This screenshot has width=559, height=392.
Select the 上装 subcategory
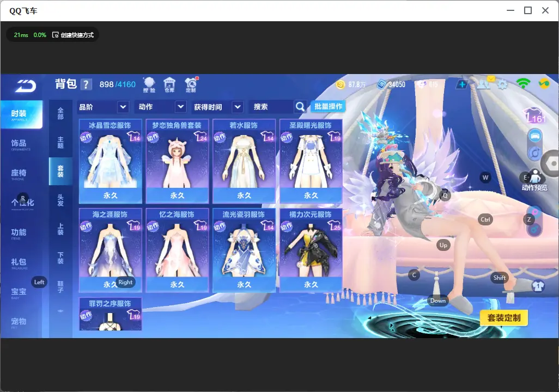click(x=60, y=229)
